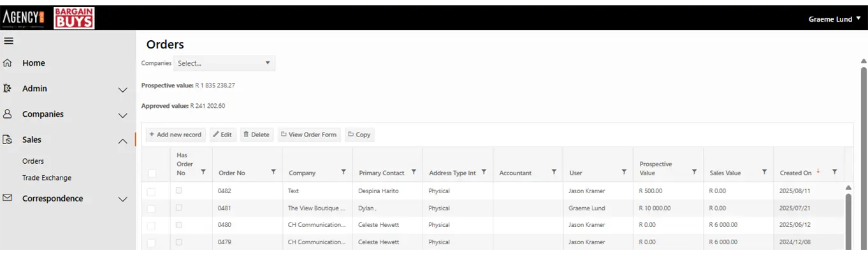This screenshot has width=868, height=255.
Task: Tick the row checkbox for order 0480
Action: pos(151,226)
